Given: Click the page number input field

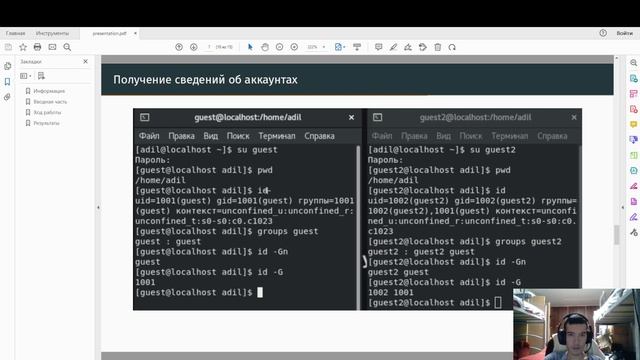Looking at the screenshot, I should coord(209,47).
